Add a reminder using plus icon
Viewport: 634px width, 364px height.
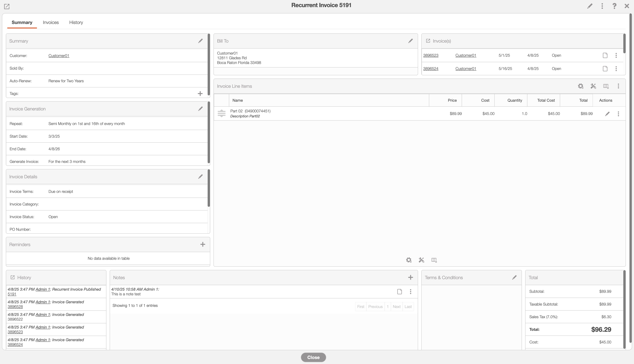coord(203,245)
